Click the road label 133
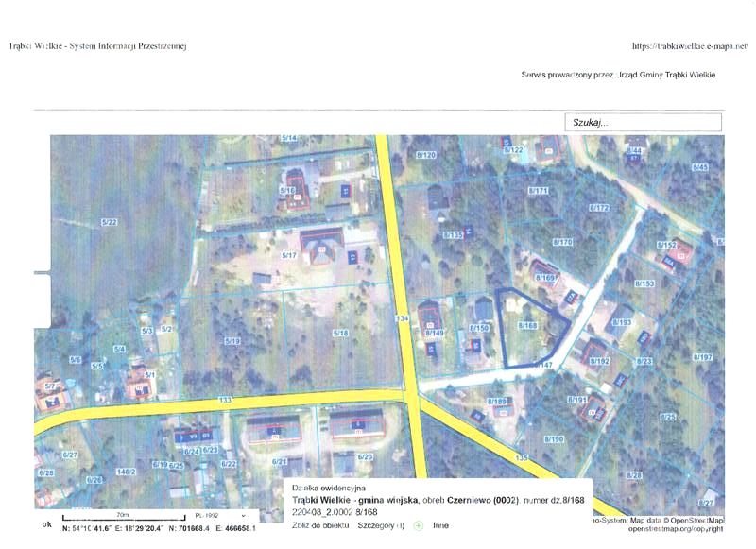 tap(225, 401)
